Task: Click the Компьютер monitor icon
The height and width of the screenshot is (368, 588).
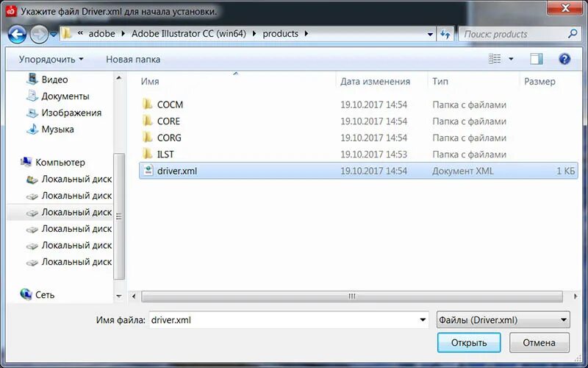Action: (x=26, y=162)
